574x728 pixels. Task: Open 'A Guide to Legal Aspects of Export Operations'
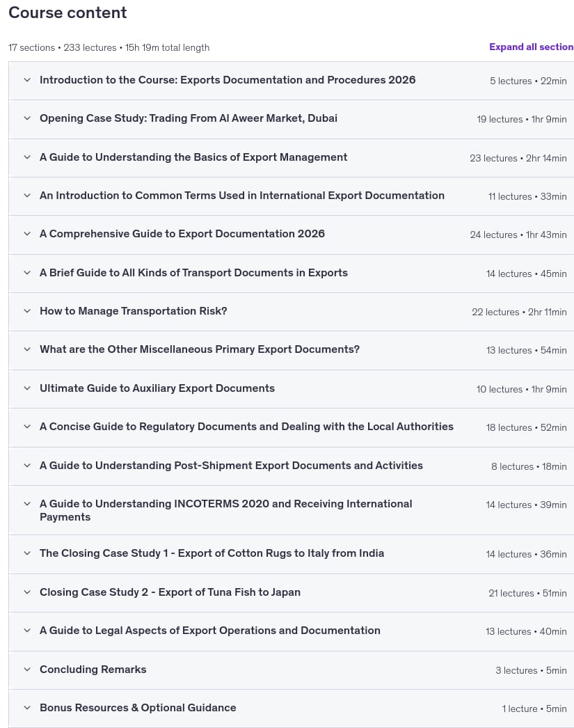click(x=209, y=631)
